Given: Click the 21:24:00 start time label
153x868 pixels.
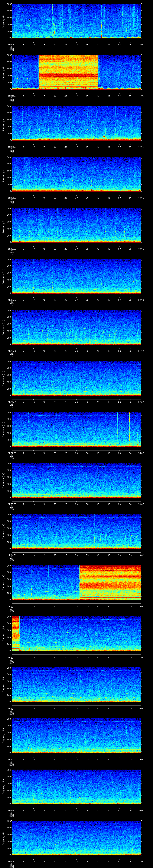Looking at the screenshot, I should (12, 555).
